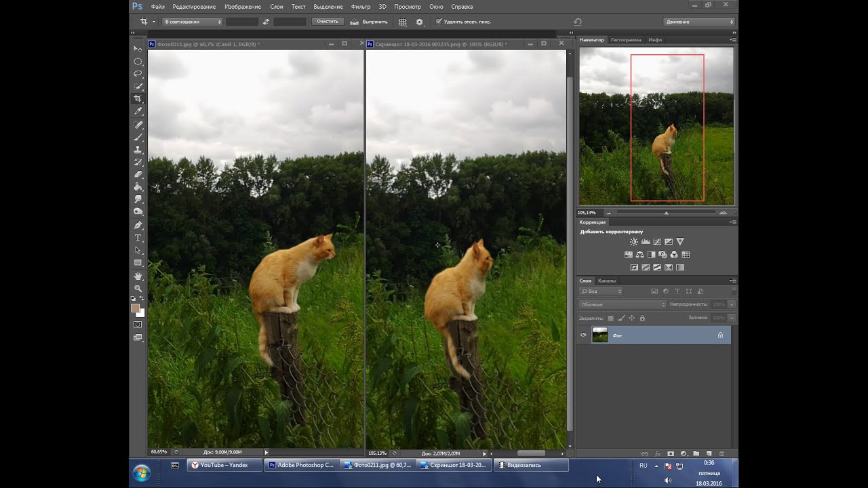Viewport: 868px width, 488px height.
Task: Toggle pixel layer filter
Action: coord(654,291)
